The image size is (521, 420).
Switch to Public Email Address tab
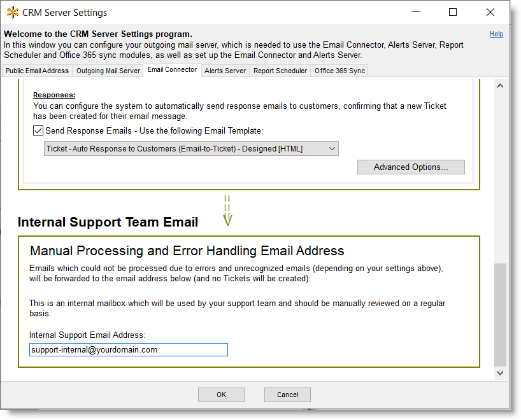37,71
